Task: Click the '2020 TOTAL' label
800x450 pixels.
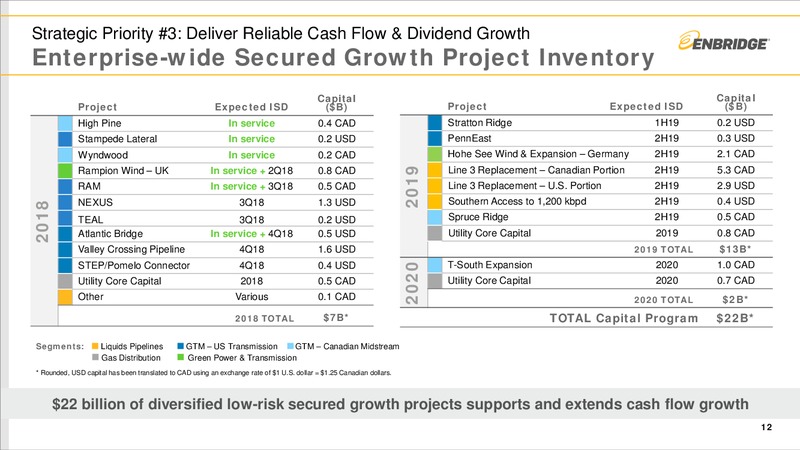Action: (663, 301)
